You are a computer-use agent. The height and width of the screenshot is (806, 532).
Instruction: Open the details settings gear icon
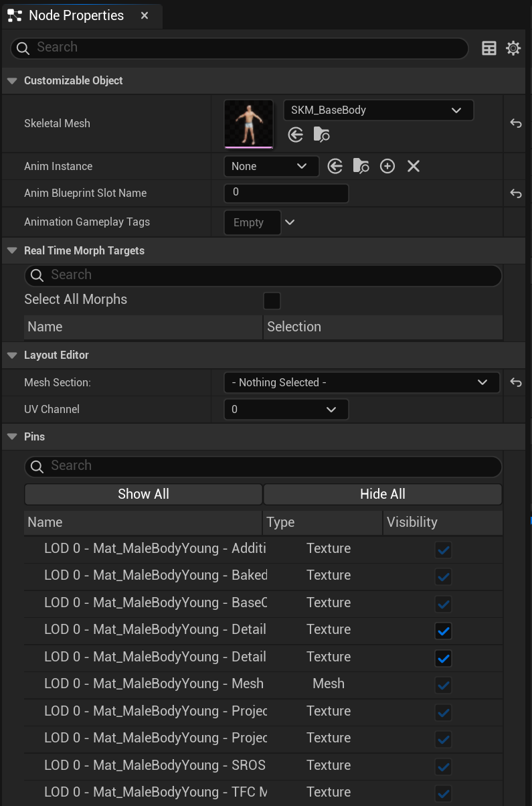513,48
